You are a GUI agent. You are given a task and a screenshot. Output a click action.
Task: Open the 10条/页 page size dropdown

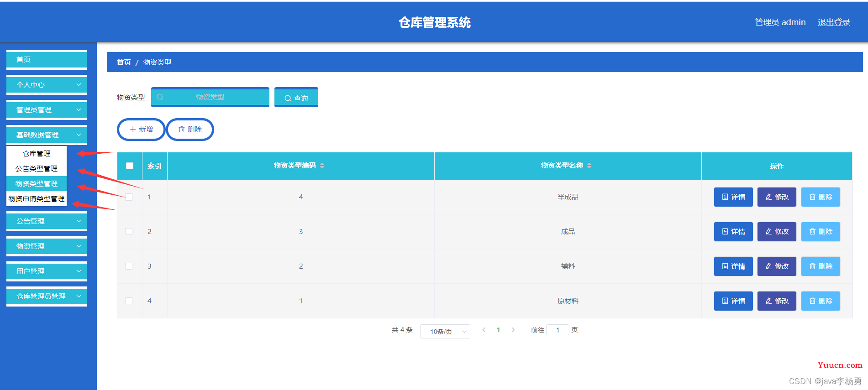point(445,331)
